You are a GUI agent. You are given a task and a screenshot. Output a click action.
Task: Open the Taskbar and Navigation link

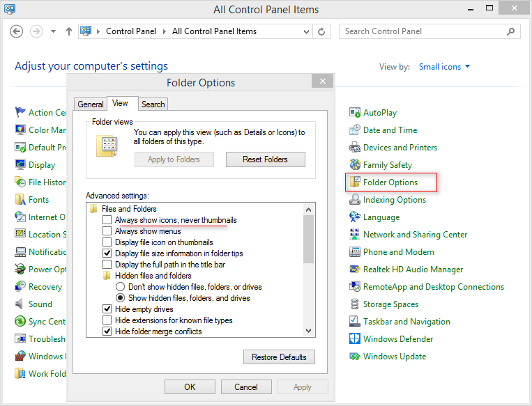[406, 321]
